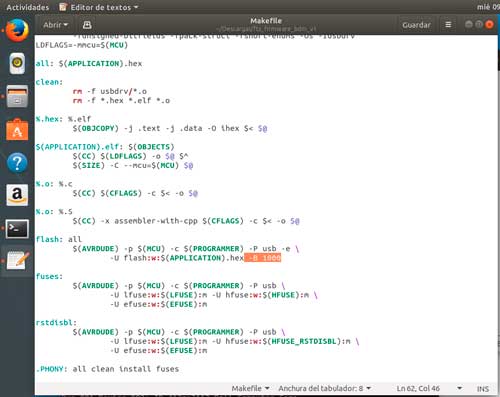The image size is (500, 397).
Task: Open the Files manager in dock
Action: [17, 96]
